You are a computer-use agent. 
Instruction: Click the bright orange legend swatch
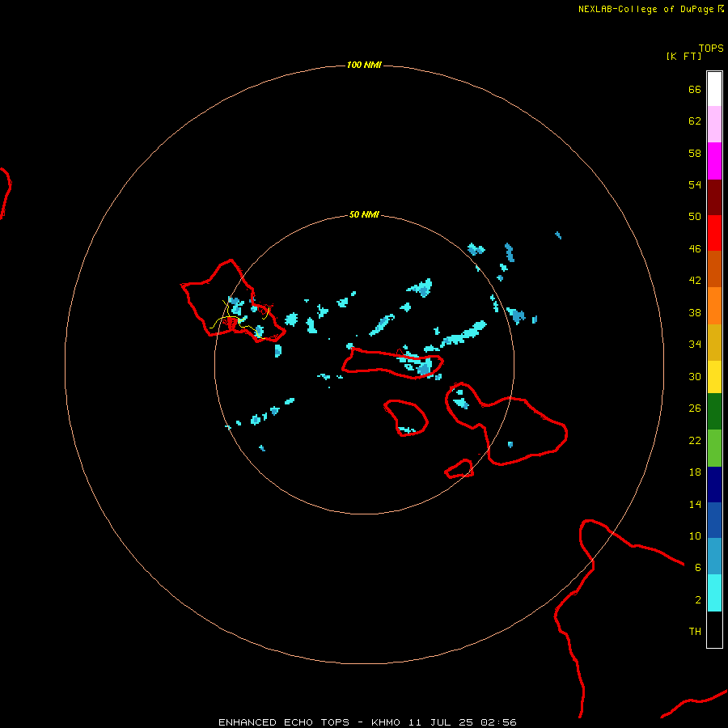[714, 306]
